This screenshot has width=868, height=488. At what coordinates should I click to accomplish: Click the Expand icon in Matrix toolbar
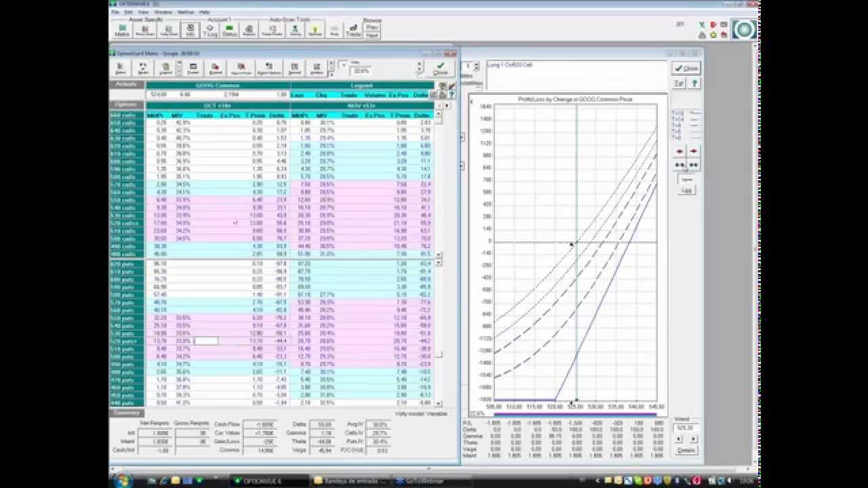[216, 68]
